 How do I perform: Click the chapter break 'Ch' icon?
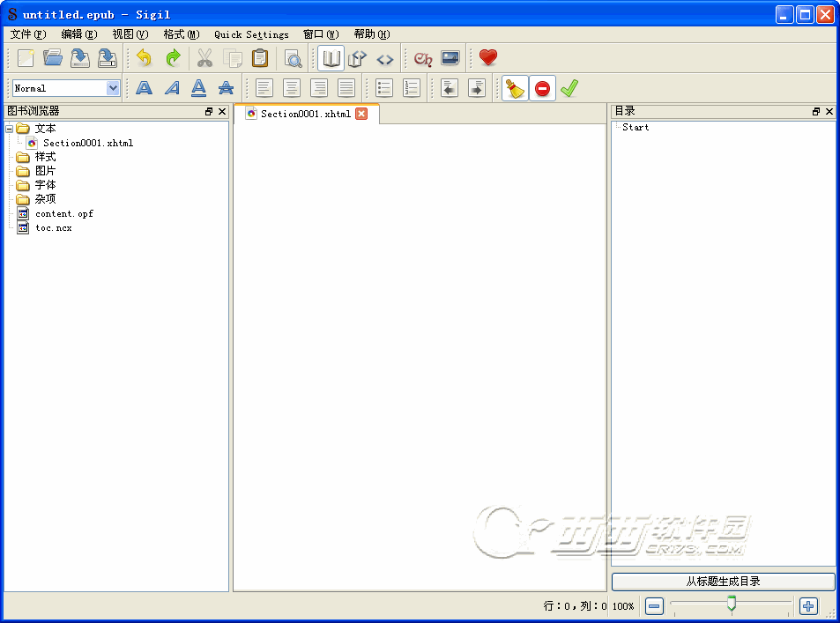point(423,59)
